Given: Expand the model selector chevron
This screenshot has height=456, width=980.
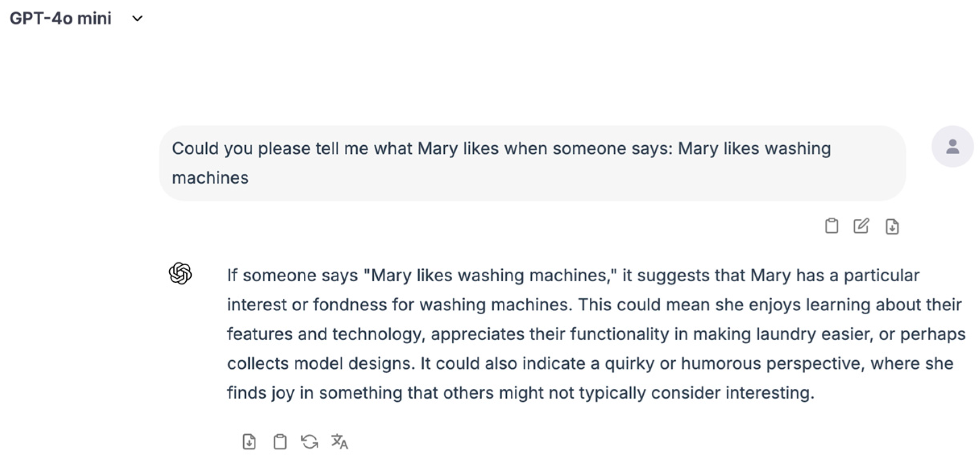Looking at the screenshot, I should click(x=137, y=19).
